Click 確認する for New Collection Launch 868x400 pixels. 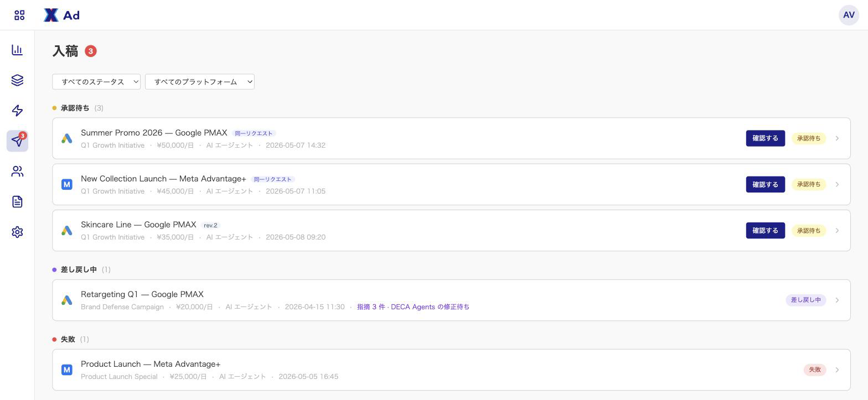point(765,184)
